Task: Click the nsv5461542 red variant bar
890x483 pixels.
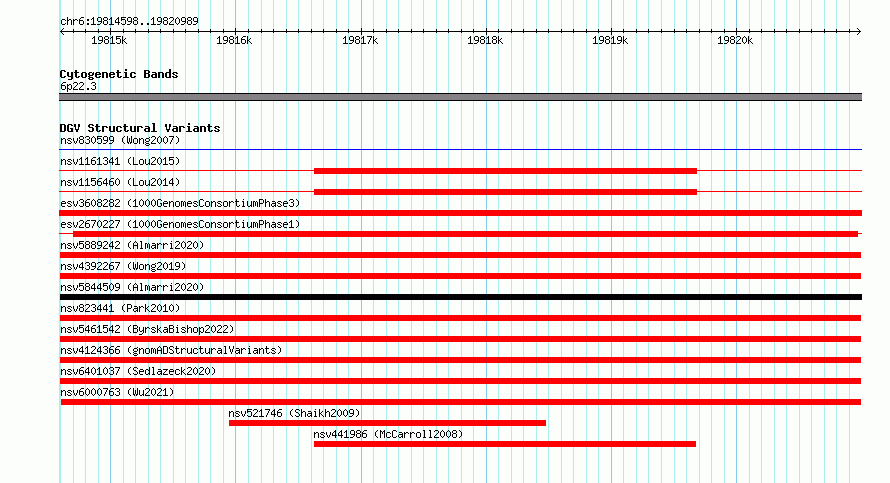Action: tap(460, 339)
